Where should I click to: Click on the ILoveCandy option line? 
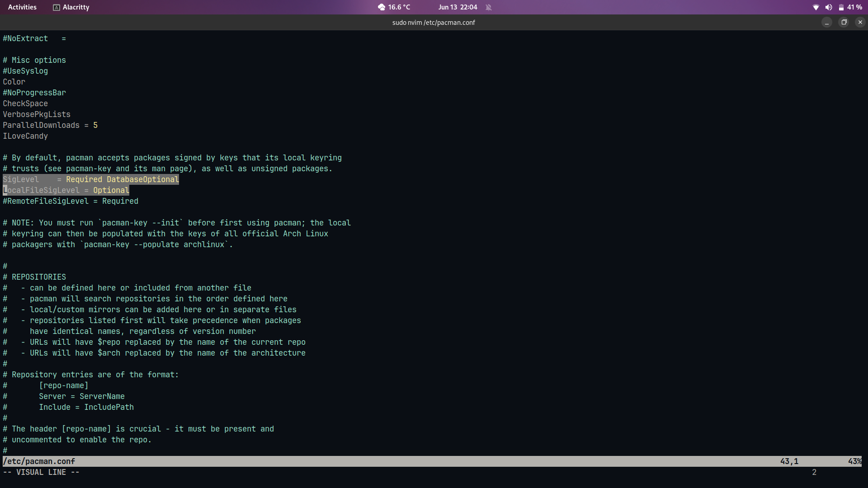coord(25,136)
